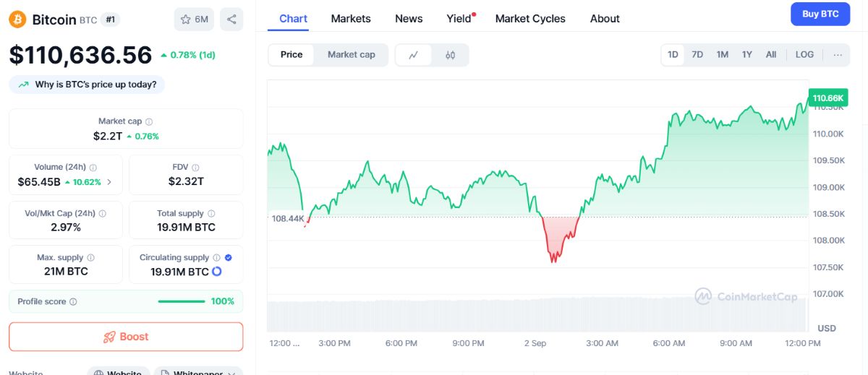Open the share icon button
Viewport: 868px width, 375px height.
pyautogui.click(x=231, y=20)
